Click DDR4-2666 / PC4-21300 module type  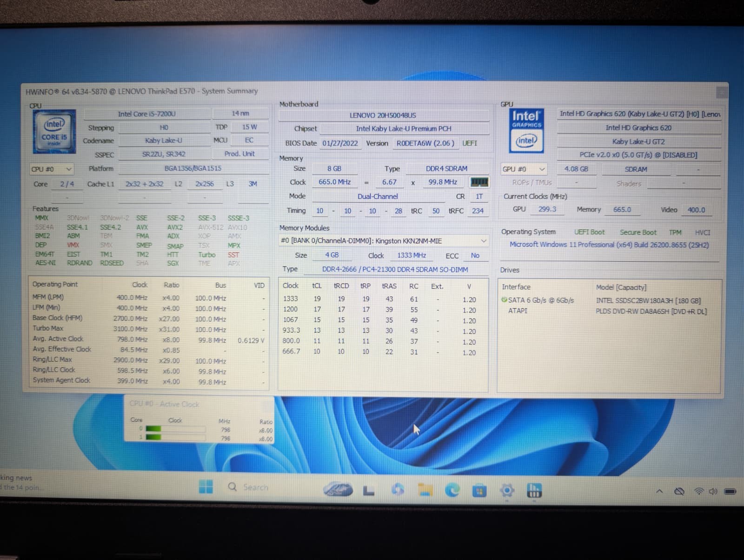(x=395, y=269)
